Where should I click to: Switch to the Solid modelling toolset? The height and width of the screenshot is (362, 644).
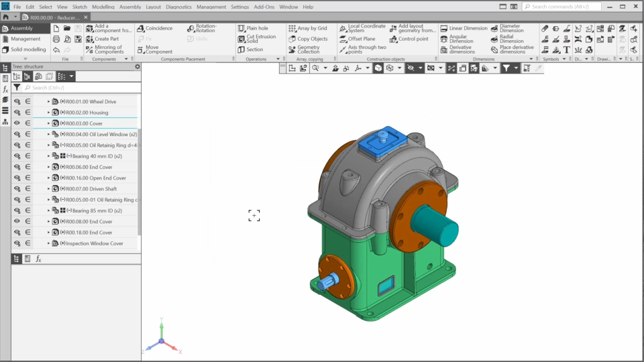(x=28, y=50)
